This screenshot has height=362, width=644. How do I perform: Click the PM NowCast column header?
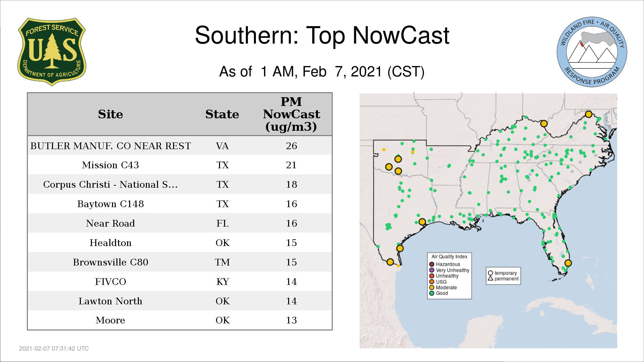tap(291, 114)
